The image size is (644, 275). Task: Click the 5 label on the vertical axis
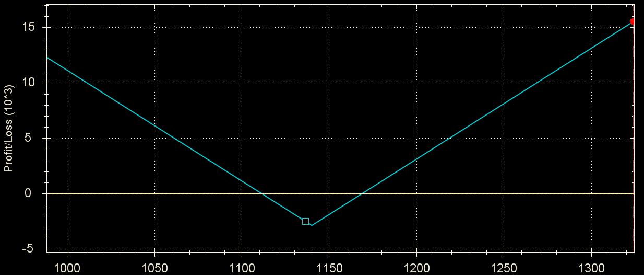click(x=32, y=138)
